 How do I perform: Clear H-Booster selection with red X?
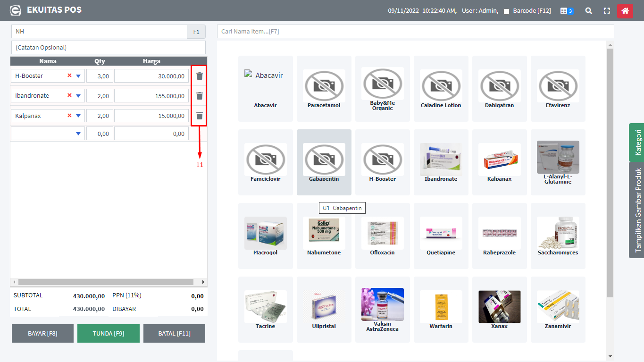click(x=69, y=76)
